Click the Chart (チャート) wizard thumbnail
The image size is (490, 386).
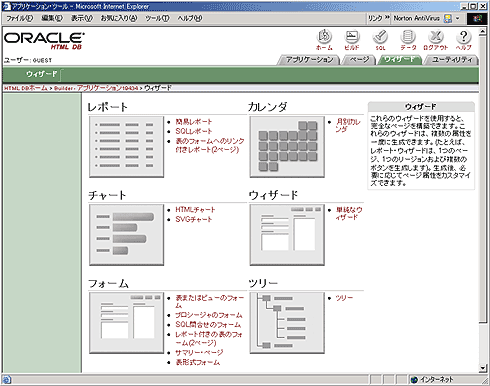(x=126, y=235)
